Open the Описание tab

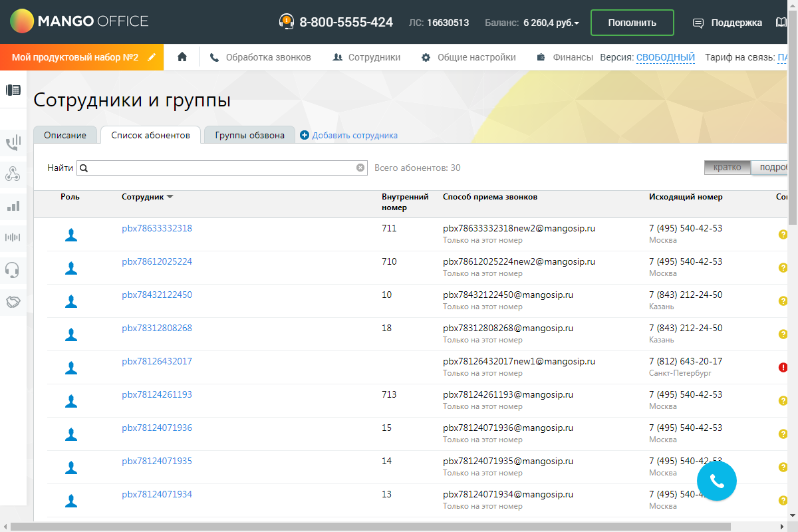(65, 135)
